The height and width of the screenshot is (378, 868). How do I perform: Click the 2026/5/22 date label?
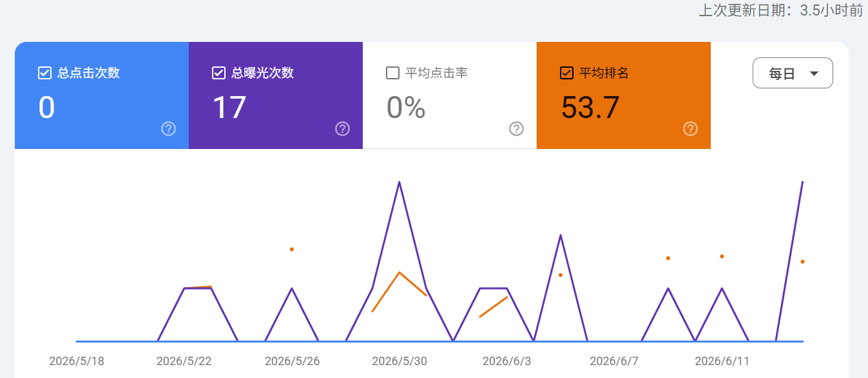[x=184, y=361]
